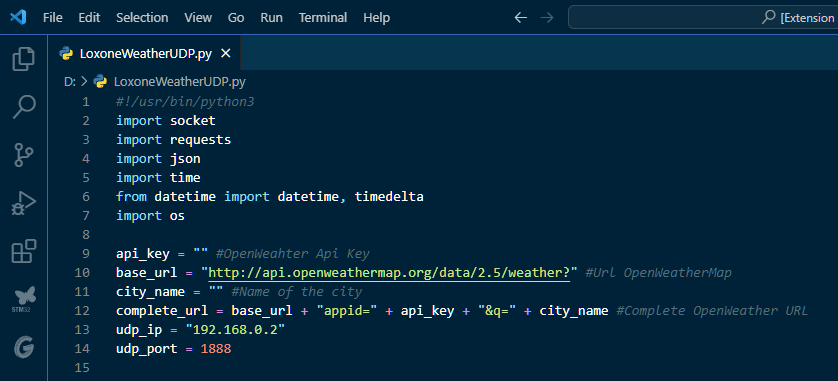Click the word timedelta on line 6
This screenshot has height=381, width=838.
point(389,197)
